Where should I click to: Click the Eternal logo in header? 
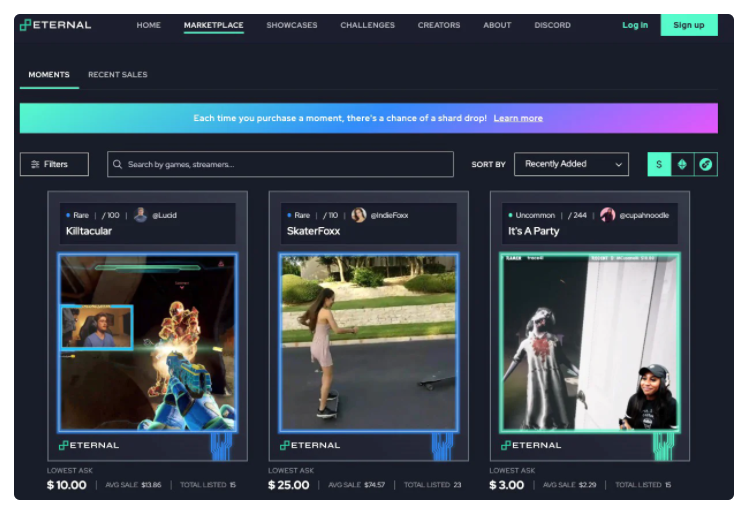(x=55, y=25)
